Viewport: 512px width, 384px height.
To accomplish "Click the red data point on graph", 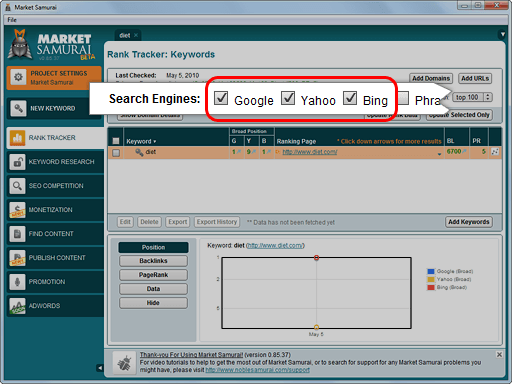I will 316,258.
